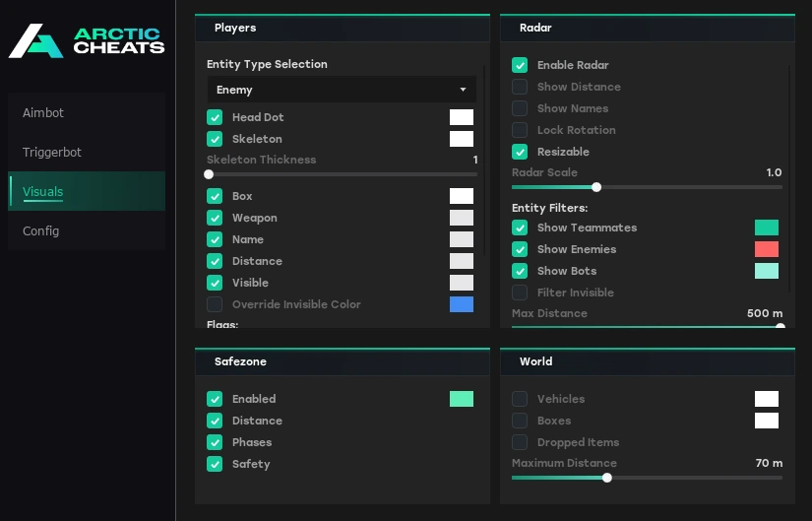Open the Show Enemies red color swatch

point(766,249)
